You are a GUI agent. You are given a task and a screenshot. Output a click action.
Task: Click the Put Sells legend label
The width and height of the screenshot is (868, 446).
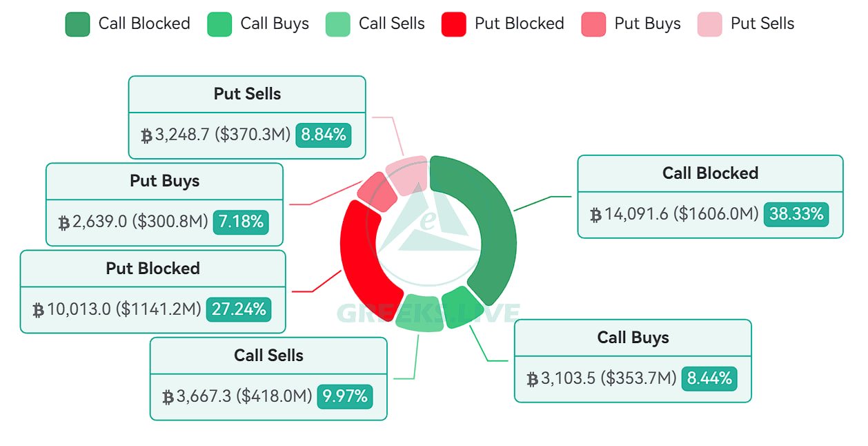click(762, 23)
